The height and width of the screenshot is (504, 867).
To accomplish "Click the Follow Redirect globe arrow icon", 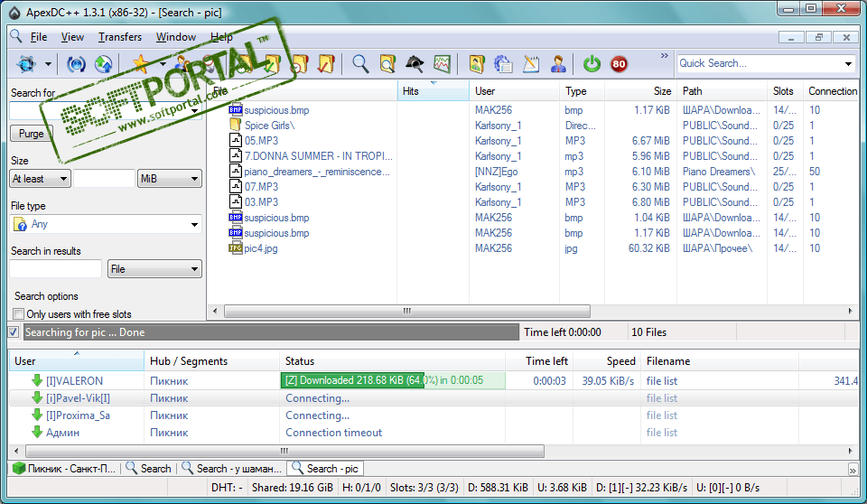I will coord(103,64).
